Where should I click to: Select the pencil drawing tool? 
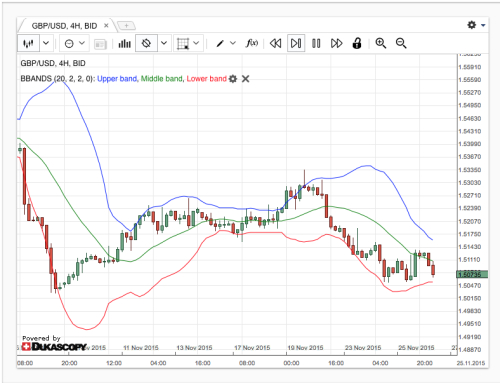tap(220, 43)
